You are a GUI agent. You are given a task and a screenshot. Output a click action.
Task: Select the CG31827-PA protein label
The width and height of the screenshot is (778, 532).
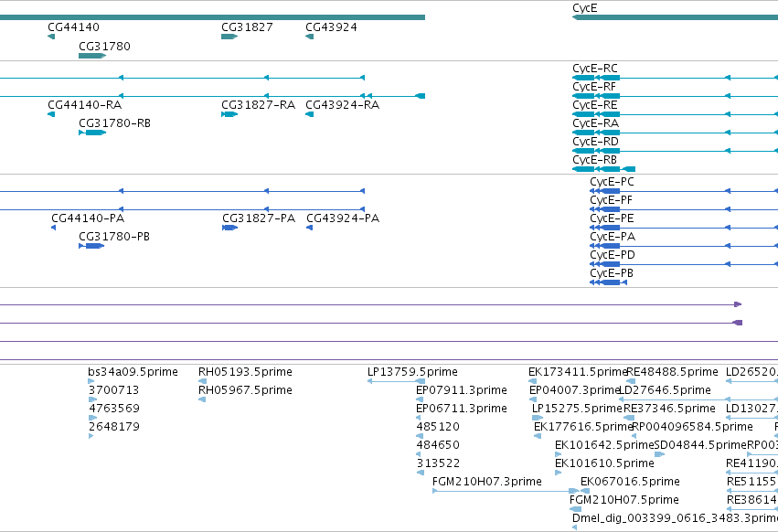point(259,218)
